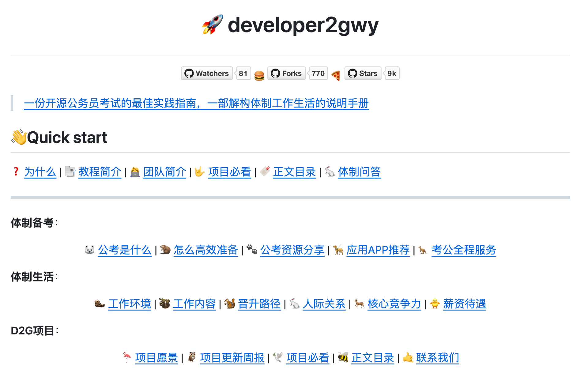Click the pizza emoji between badges
This screenshot has height=373, width=588.
pyautogui.click(x=336, y=76)
